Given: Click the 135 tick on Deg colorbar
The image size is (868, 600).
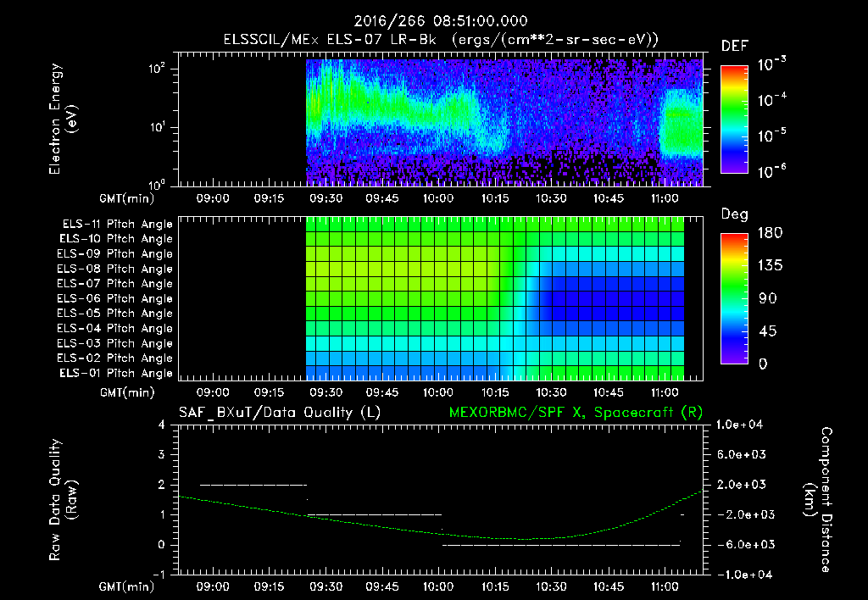Looking at the screenshot, I should (x=771, y=265).
